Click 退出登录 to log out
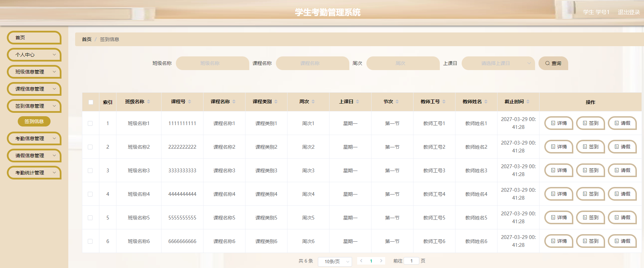644x268 pixels. (x=629, y=12)
